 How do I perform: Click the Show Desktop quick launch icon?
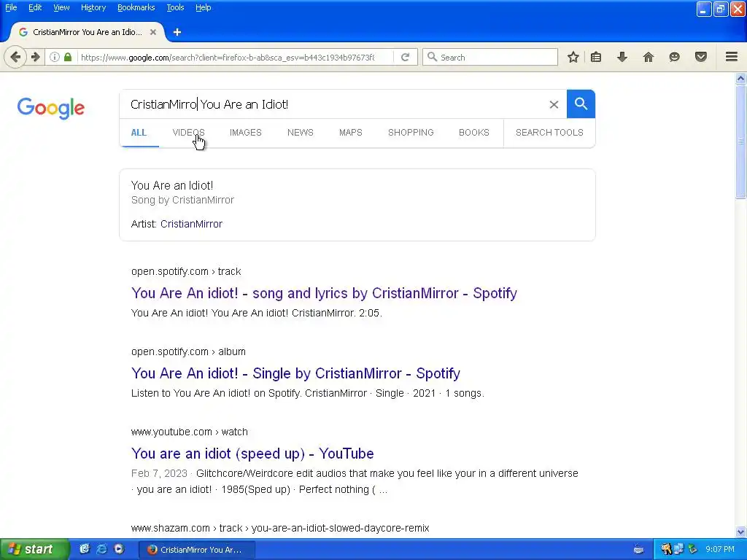coord(85,549)
